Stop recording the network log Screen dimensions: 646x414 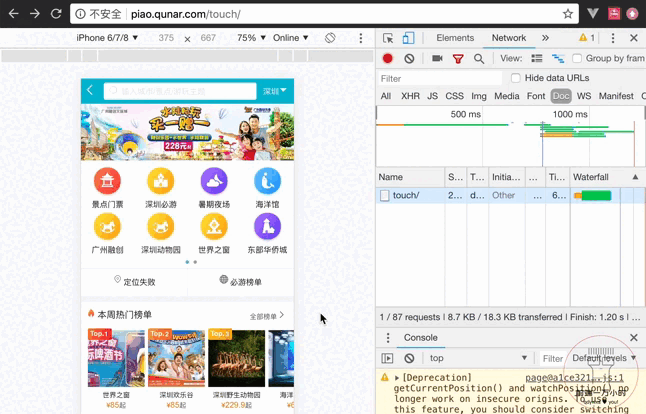click(x=387, y=58)
